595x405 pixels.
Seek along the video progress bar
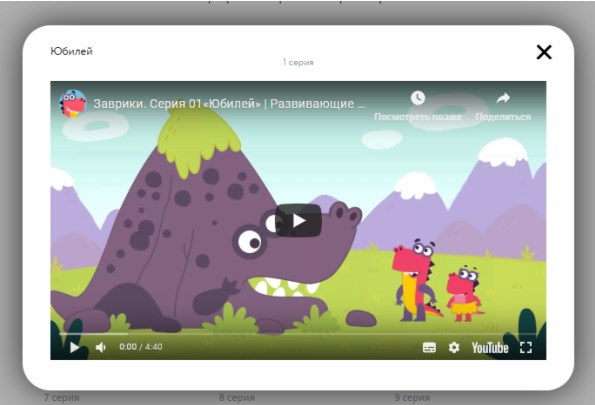click(x=298, y=334)
